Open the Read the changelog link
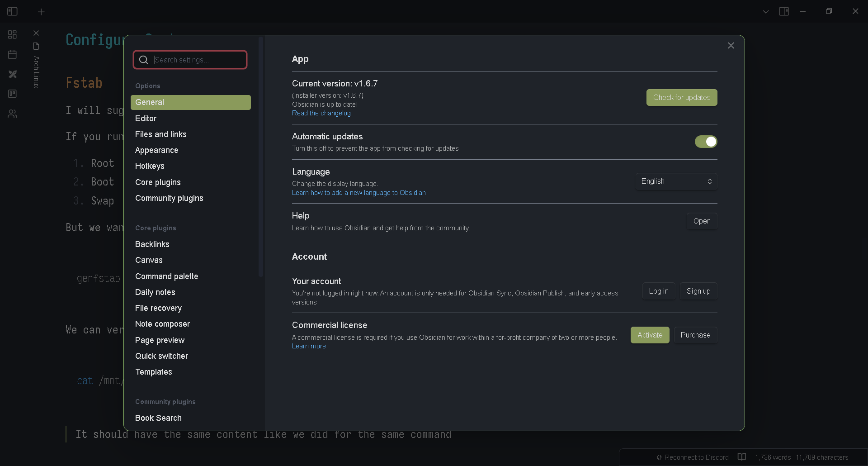868x466 pixels. [x=322, y=113]
